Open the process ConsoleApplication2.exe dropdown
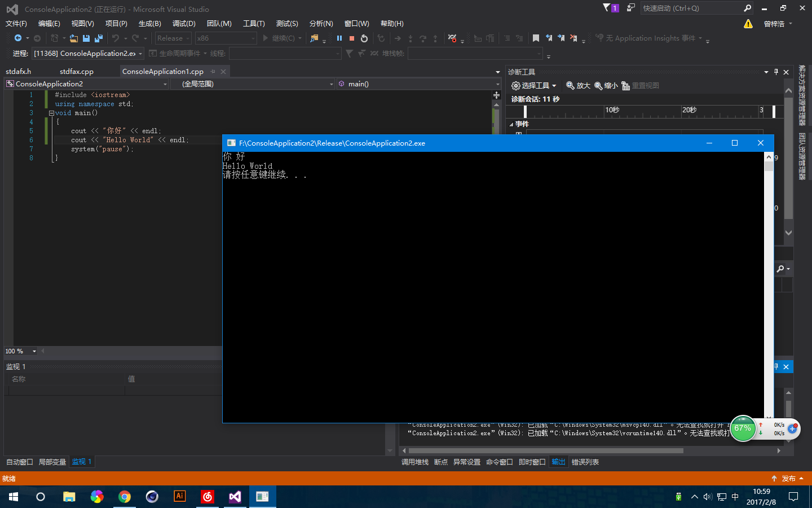The height and width of the screenshot is (508, 812). click(88, 54)
